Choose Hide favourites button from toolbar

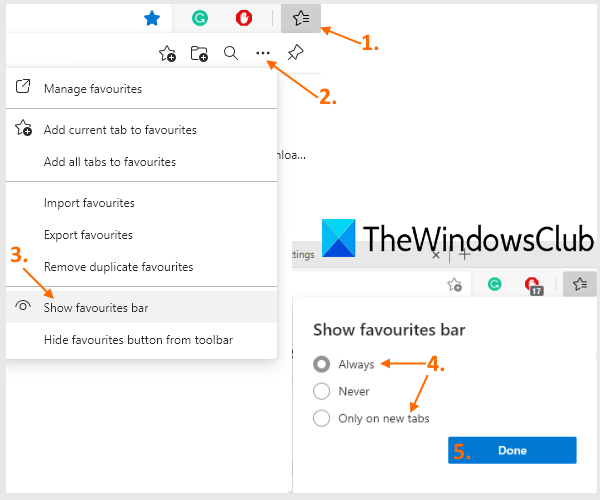pos(141,340)
